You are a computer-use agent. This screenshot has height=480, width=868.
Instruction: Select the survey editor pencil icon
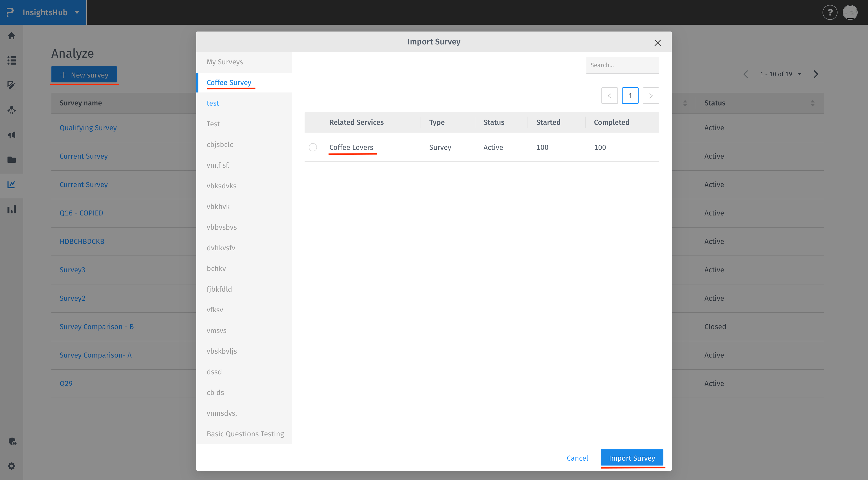11,85
